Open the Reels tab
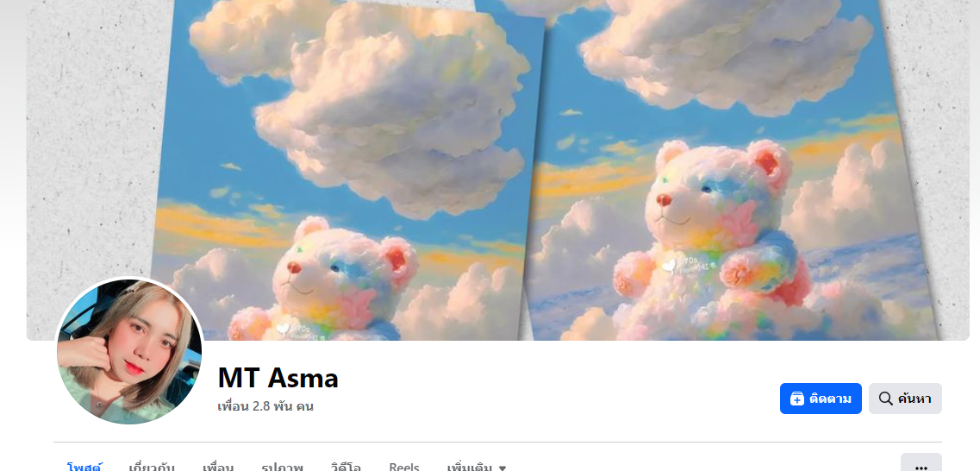980x471 pixels. pos(403,467)
